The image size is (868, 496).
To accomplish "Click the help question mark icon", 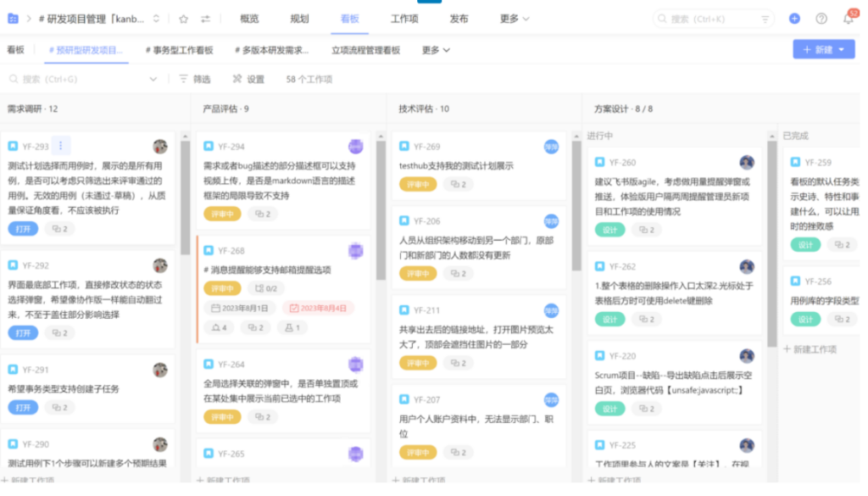I will pos(821,19).
